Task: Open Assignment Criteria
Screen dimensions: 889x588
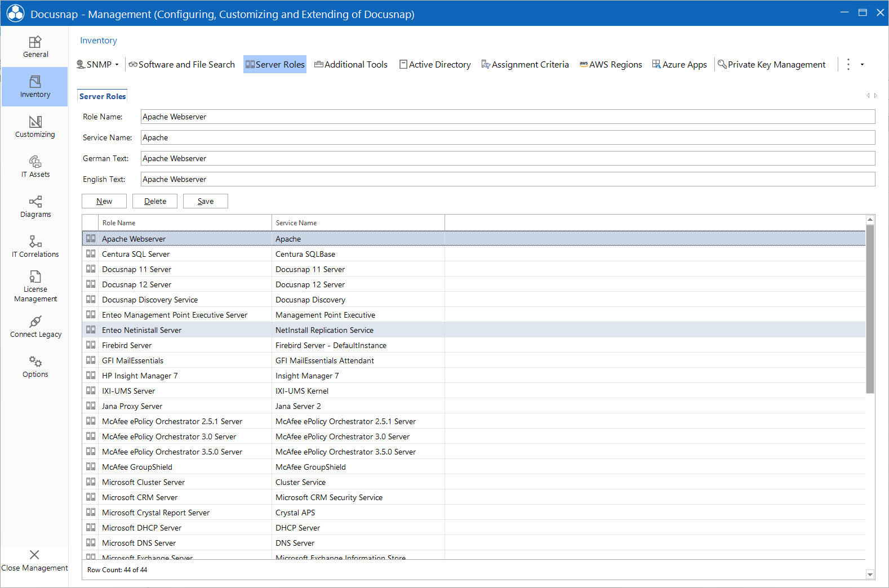Action: coord(525,65)
